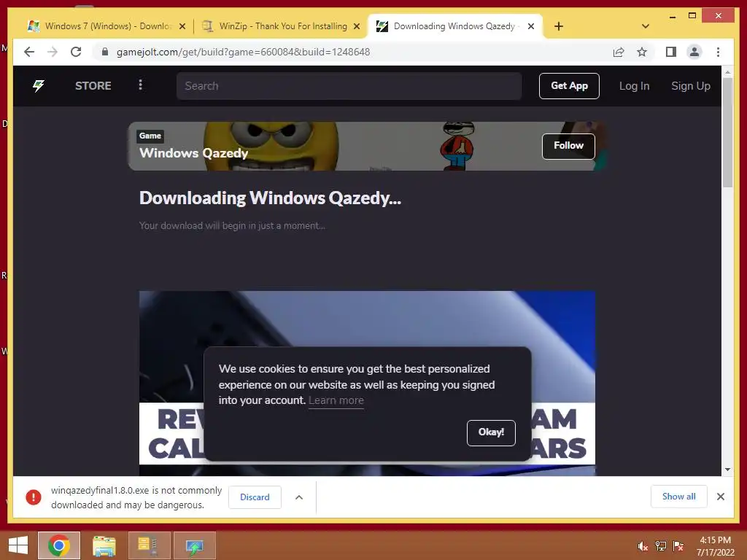Click the scrollbar down arrow
The height and width of the screenshot is (560, 747).
click(727, 470)
